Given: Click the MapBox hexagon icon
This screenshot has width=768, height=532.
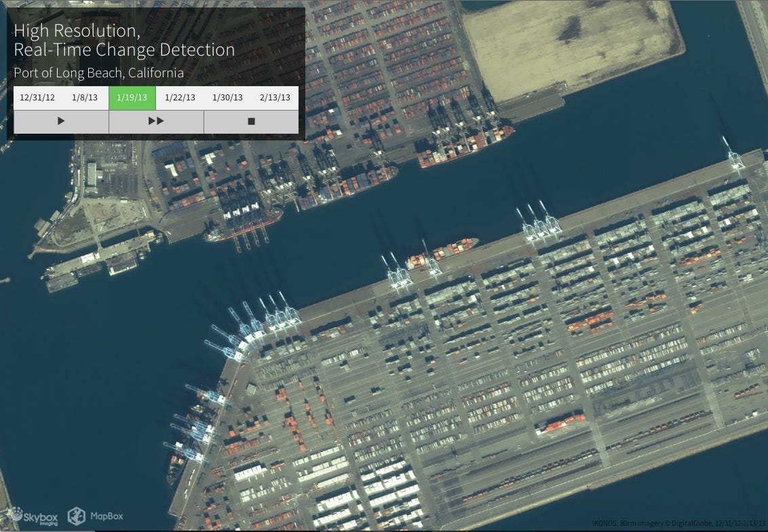Looking at the screenshot, I should click(x=75, y=516).
